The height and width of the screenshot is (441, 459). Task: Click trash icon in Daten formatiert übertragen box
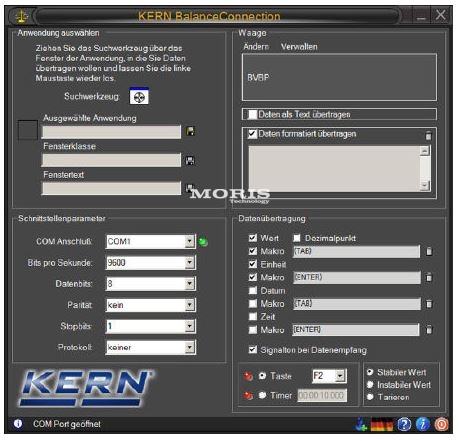428,135
